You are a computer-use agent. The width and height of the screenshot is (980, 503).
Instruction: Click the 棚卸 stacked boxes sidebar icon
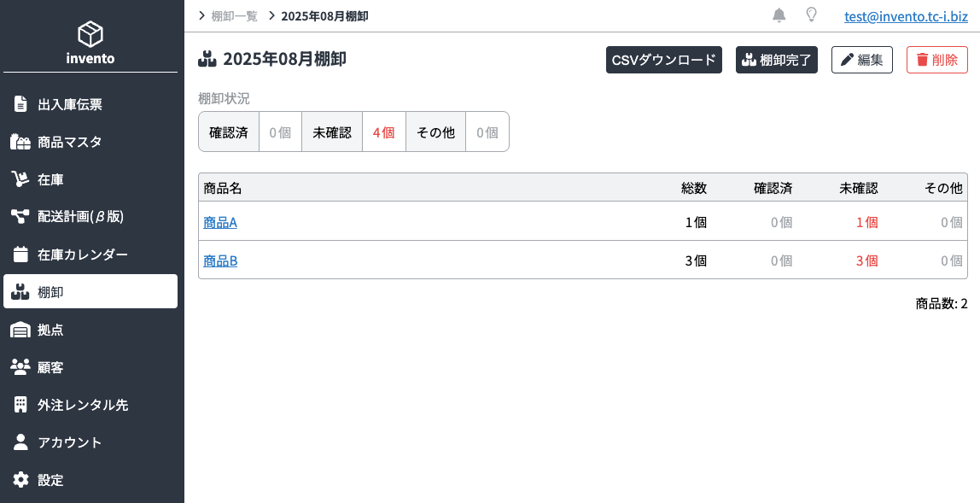(20, 291)
